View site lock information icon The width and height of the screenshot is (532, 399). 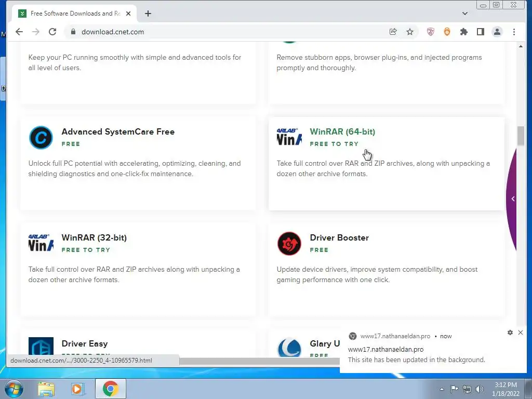tap(73, 32)
